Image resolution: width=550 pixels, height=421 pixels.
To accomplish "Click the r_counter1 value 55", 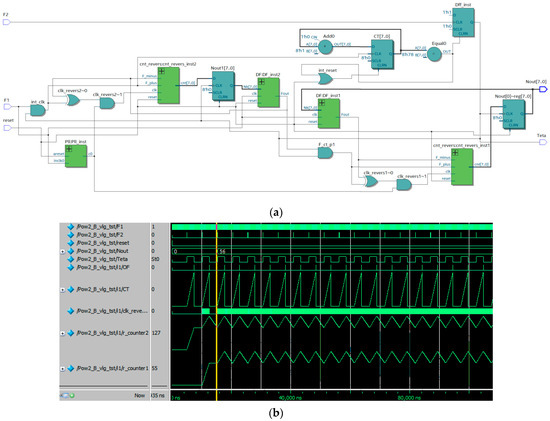I will pos(155,368).
